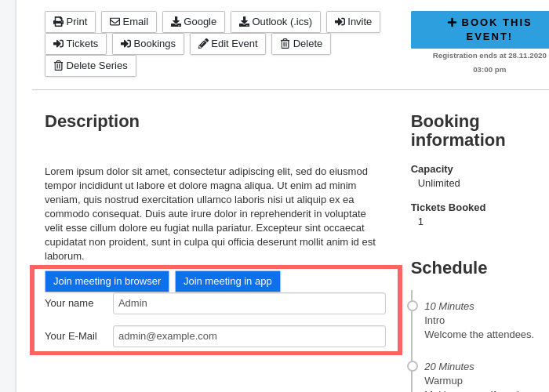549x392 pixels.
Task: Join meeting in browser
Action: 107,281
